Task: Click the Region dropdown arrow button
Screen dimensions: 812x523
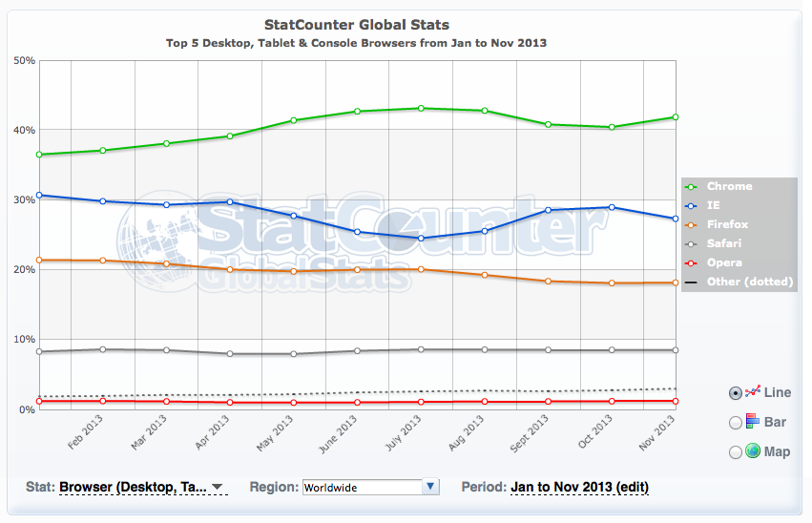Action: (430, 487)
